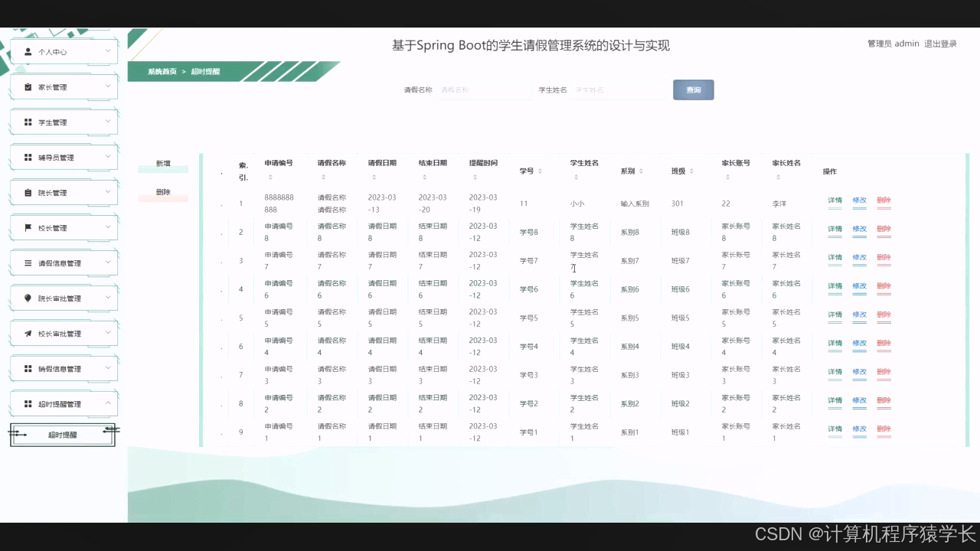Expand the 辅导员管理 dropdown arrow
The height and width of the screenshot is (551, 980).
point(109,157)
